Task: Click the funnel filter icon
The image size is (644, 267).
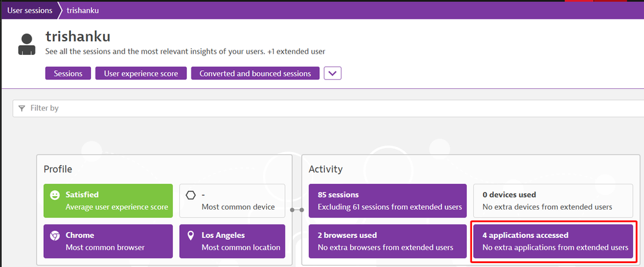Action: (x=22, y=108)
